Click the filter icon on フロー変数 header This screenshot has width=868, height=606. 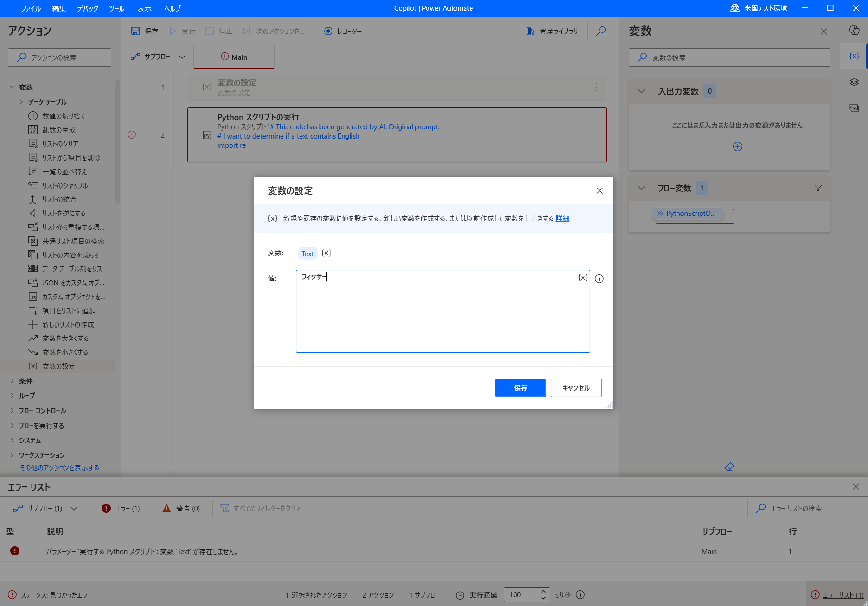point(818,188)
